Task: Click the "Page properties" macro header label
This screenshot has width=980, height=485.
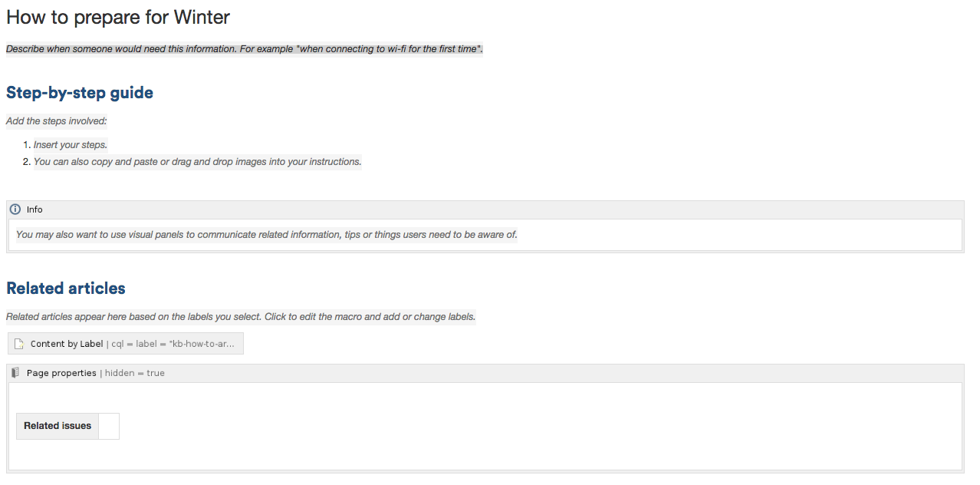Action: click(x=61, y=373)
